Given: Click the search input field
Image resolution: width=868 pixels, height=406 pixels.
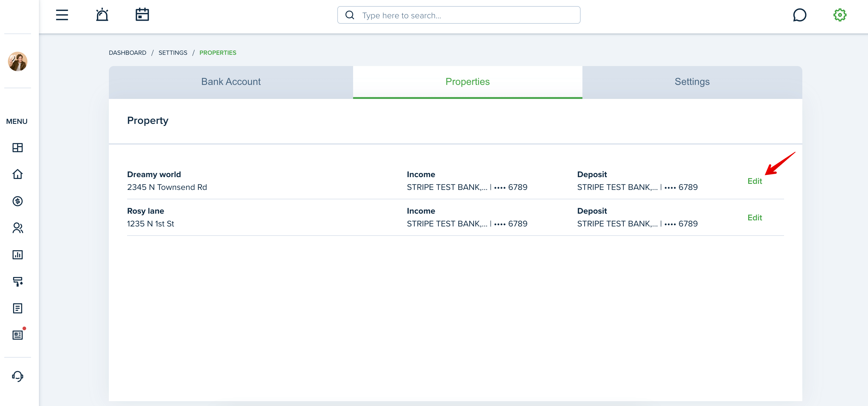Looking at the screenshot, I should (x=459, y=15).
